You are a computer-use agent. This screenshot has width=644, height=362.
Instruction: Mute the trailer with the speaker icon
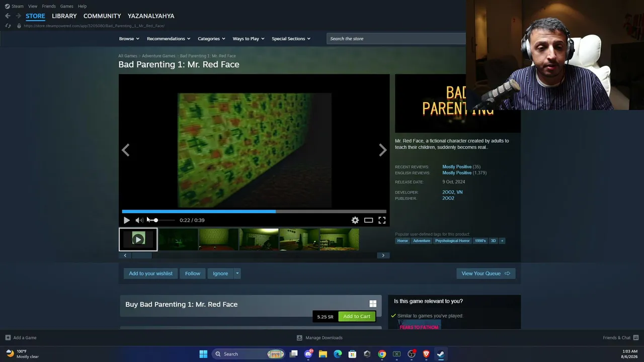(139, 220)
